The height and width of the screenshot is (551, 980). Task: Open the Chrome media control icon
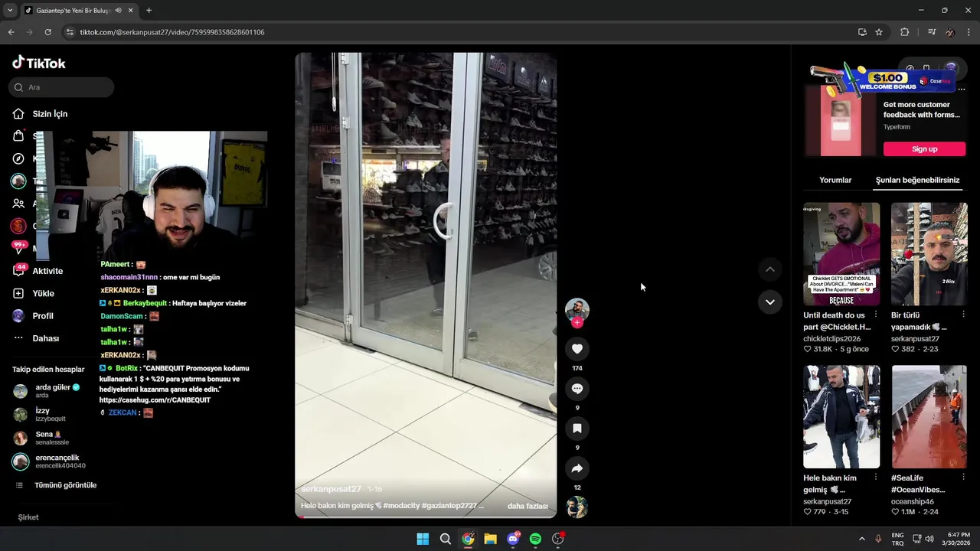point(932,32)
